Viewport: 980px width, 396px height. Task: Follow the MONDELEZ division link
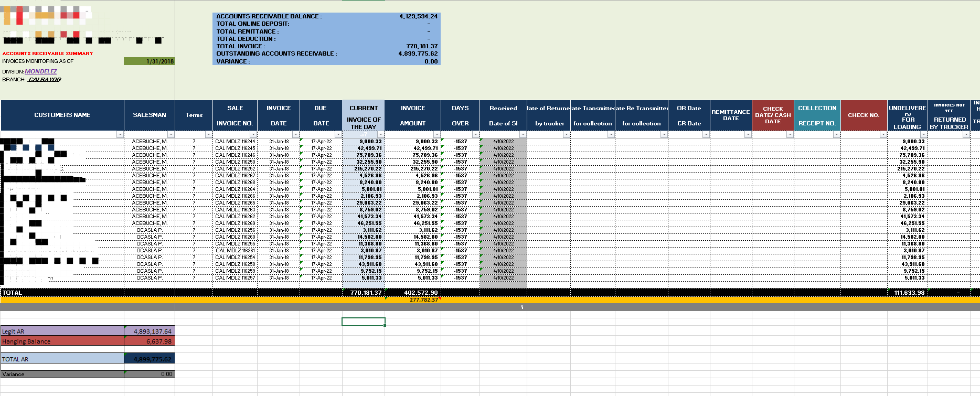(x=41, y=71)
